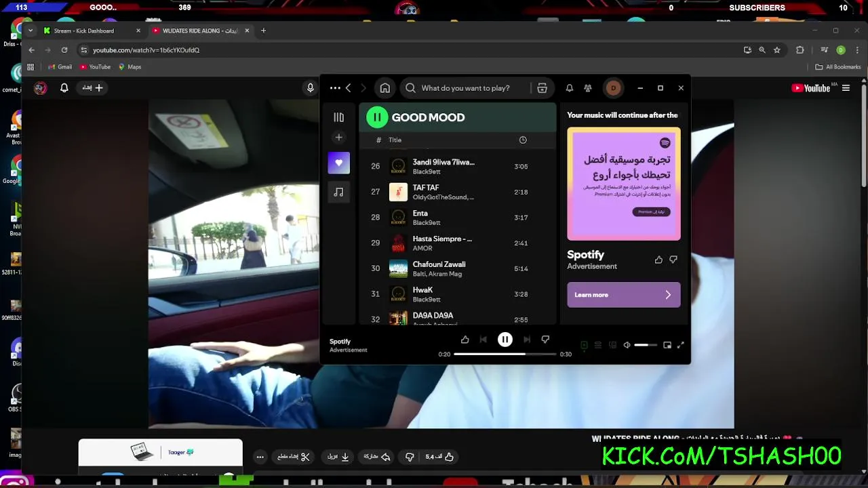Focus the 'What do you want to play?' search box

pos(465,88)
